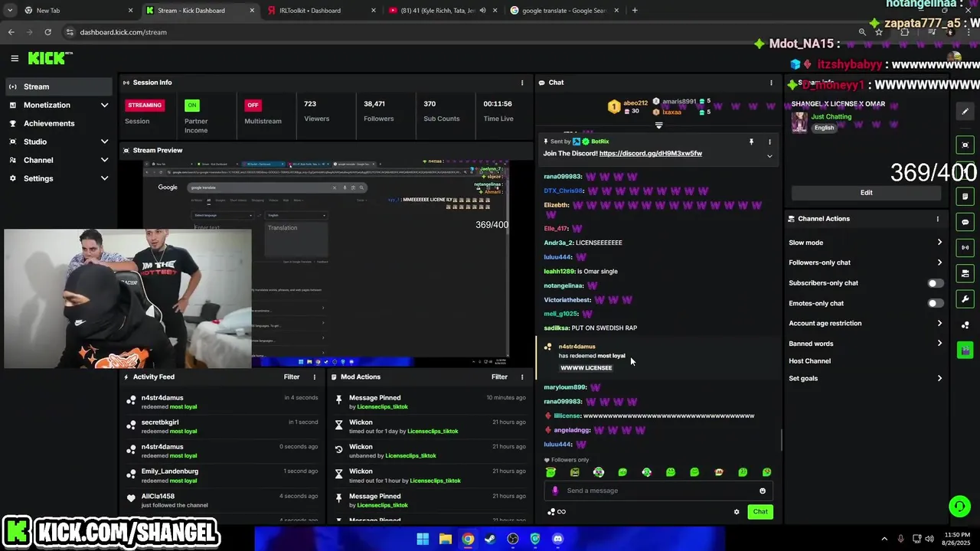Open Chat panel three-dot menu
980x551 pixels.
[x=771, y=83]
